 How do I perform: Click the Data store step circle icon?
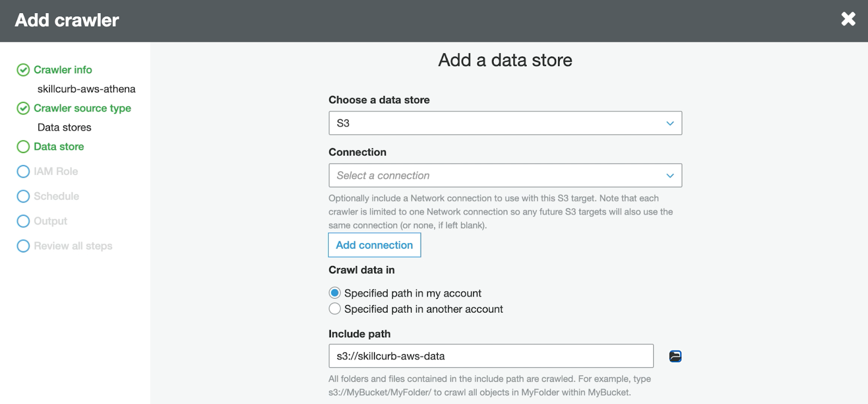(23, 147)
